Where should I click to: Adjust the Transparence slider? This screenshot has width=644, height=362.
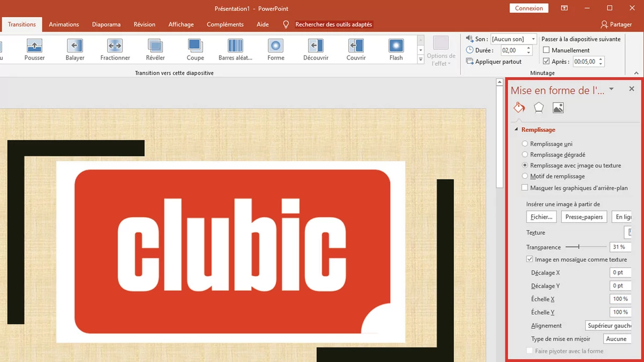click(579, 247)
